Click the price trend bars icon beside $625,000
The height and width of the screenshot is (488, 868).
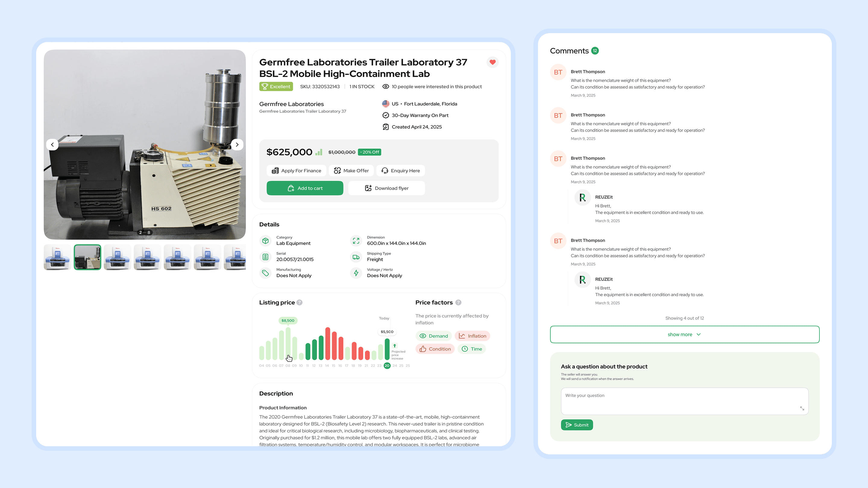(x=319, y=152)
